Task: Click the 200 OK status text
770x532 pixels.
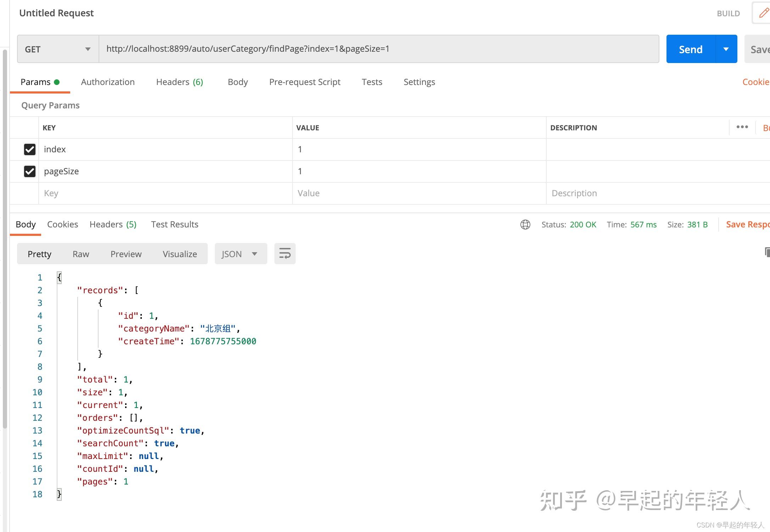Action: coord(583,225)
